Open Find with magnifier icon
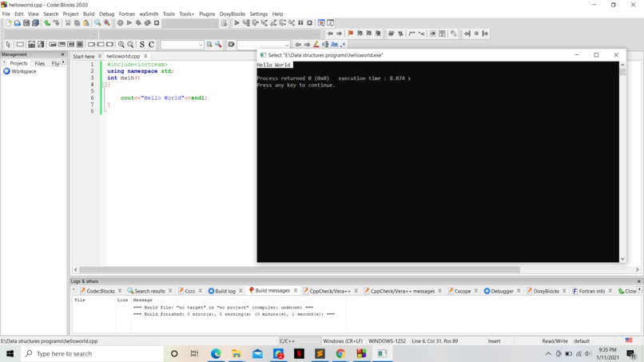 97,23
